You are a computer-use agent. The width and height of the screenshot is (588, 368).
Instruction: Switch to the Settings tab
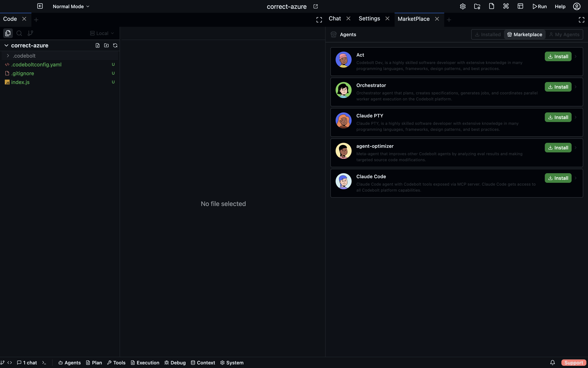tap(369, 18)
